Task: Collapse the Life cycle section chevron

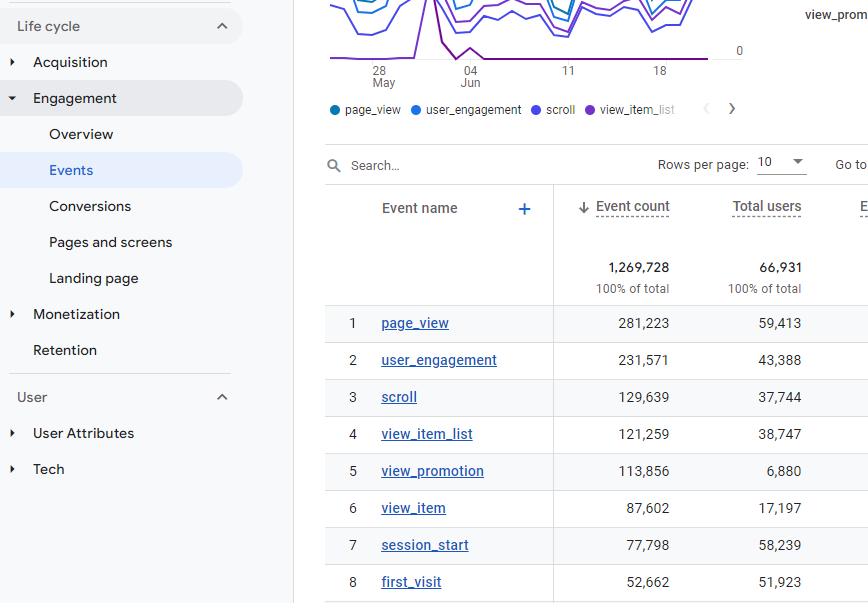Action: pyautogui.click(x=222, y=26)
